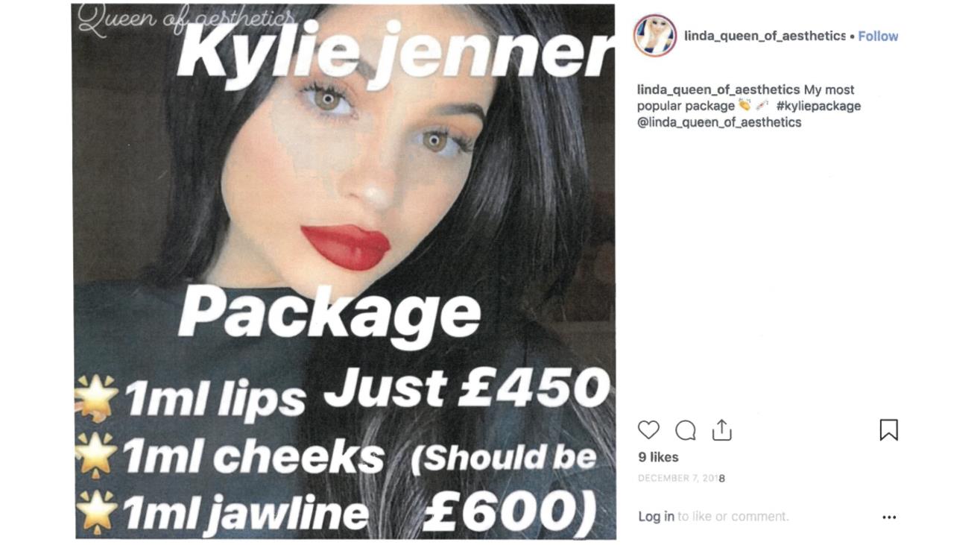The width and height of the screenshot is (980, 545).
Task: Open the December 7, 2018 timestamp
Action: [681, 479]
